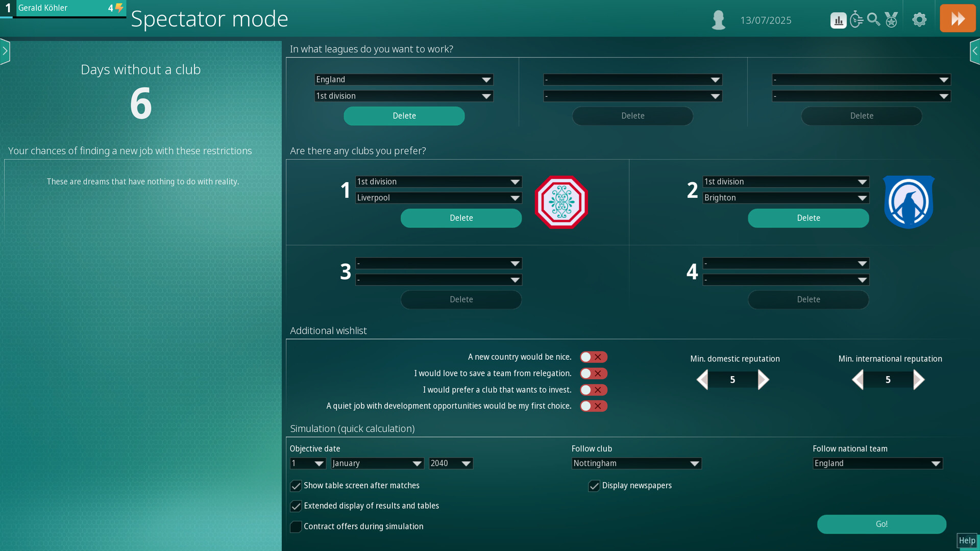Image resolution: width=980 pixels, height=551 pixels.
Task: Expand the left side panel arrow
Action: [5, 51]
